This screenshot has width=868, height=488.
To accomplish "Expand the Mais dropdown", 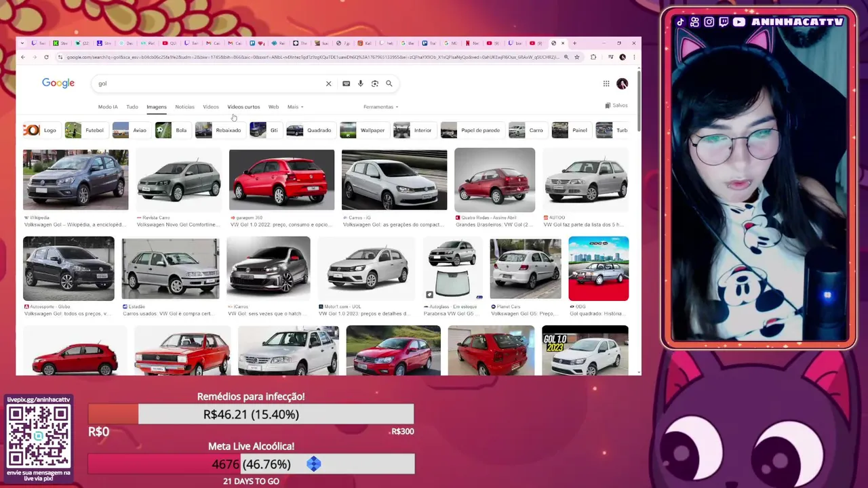I will click(x=295, y=107).
